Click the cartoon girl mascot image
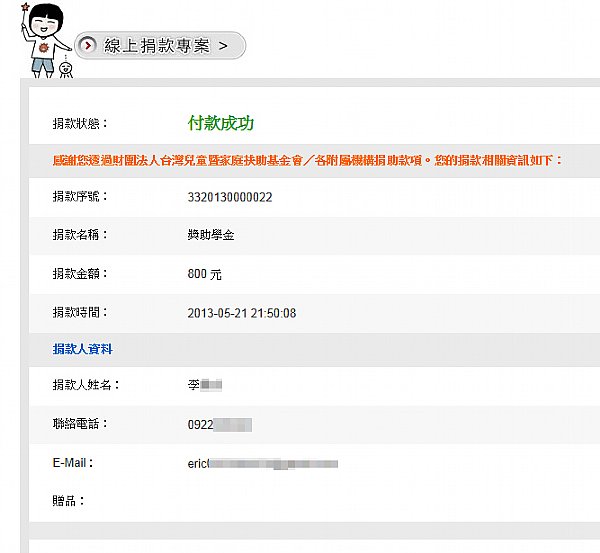Image resolution: width=600 pixels, height=553 pixels. (x=42, y=40)
